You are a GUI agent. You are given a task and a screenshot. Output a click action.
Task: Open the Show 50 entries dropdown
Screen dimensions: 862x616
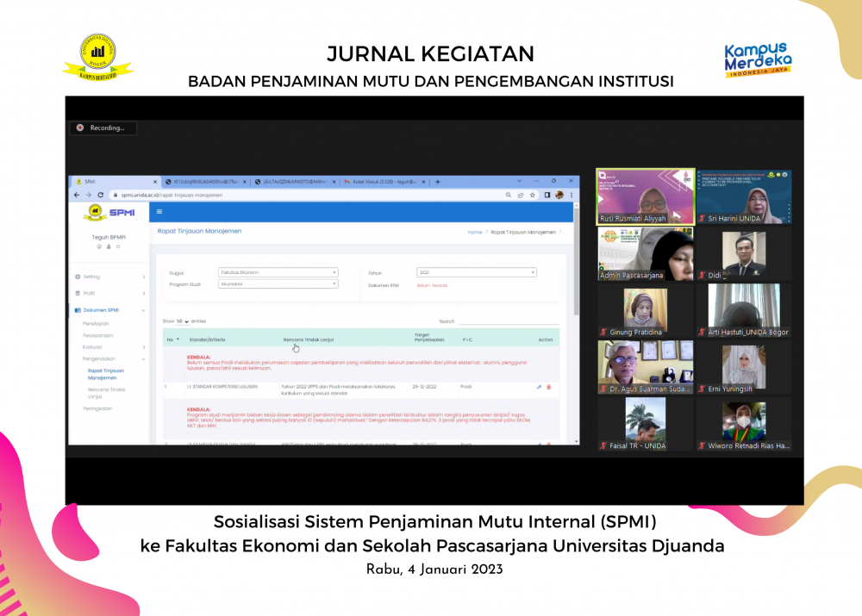[x=183, y=321]
